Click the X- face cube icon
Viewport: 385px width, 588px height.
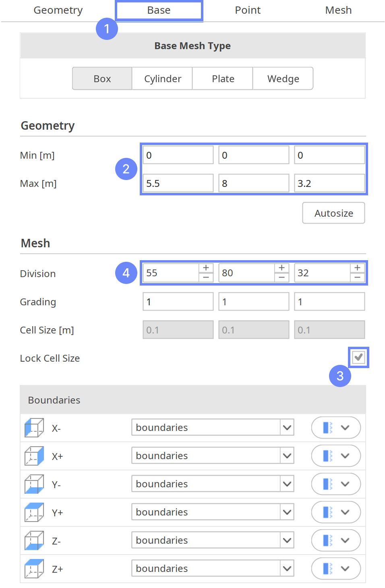(34, 428)
